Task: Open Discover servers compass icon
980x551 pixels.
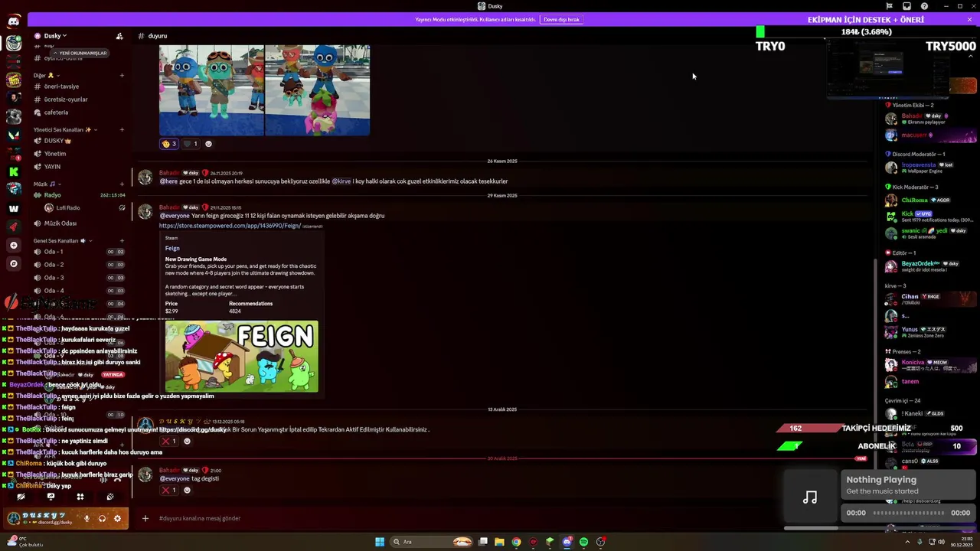Action: [x=13, y=263]
